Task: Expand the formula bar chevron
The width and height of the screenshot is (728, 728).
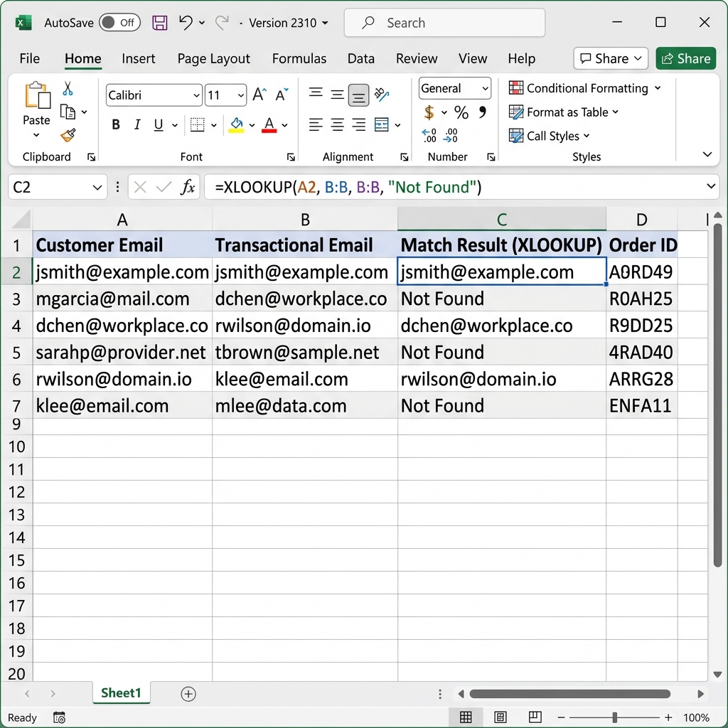Action: (711, 186)
